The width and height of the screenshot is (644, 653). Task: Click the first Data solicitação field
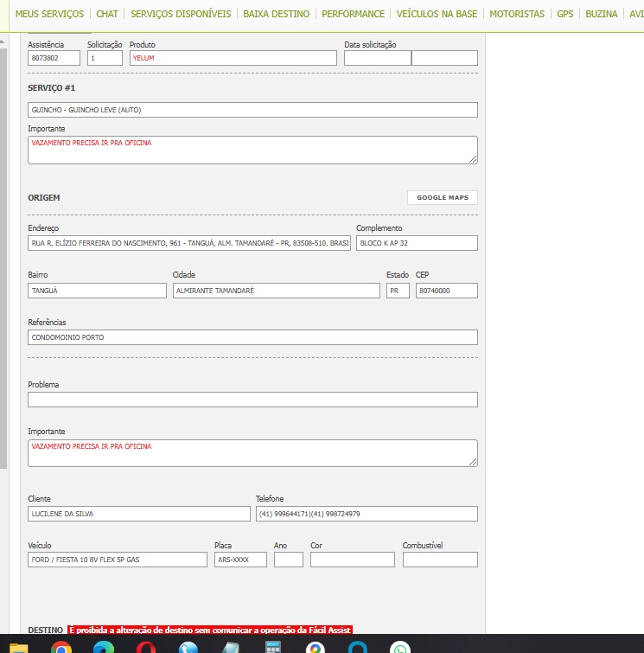(378, 58)
